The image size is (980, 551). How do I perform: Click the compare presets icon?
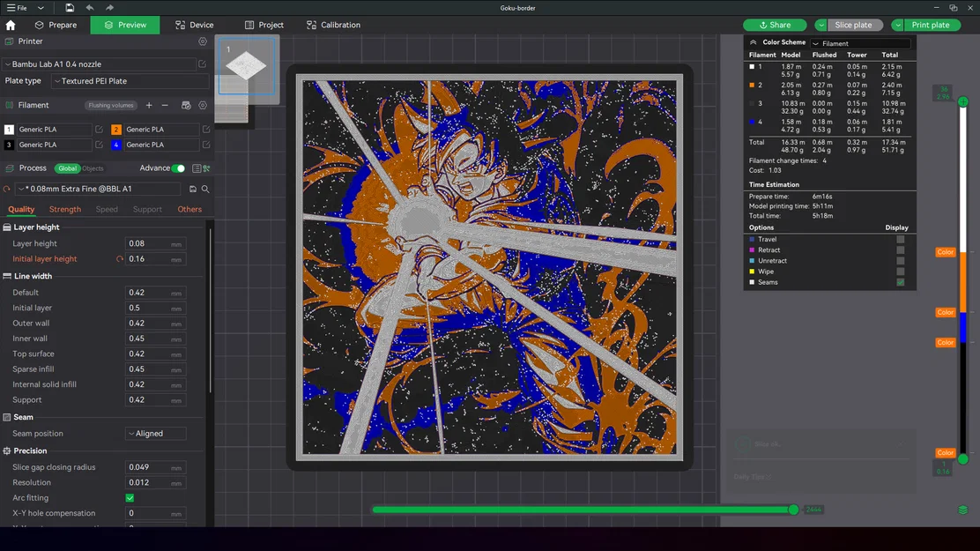click(207, 168)
